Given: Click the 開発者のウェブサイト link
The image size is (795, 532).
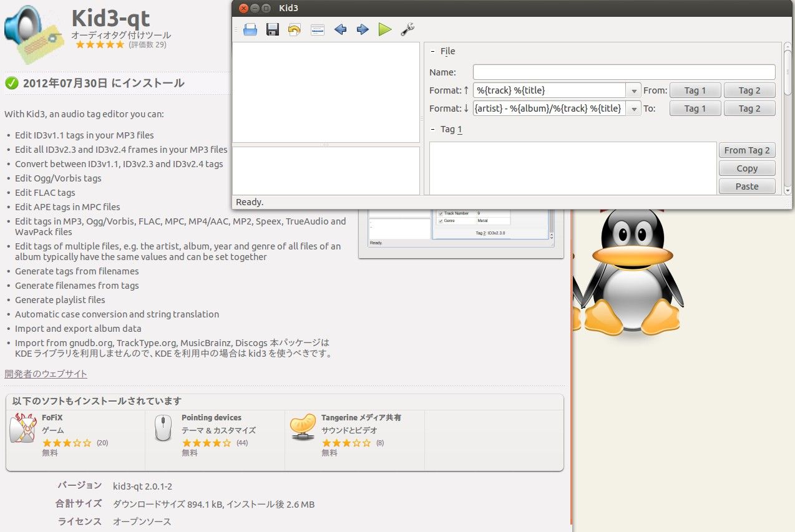Looking at the screenshot, I should [x=46, y=374].
